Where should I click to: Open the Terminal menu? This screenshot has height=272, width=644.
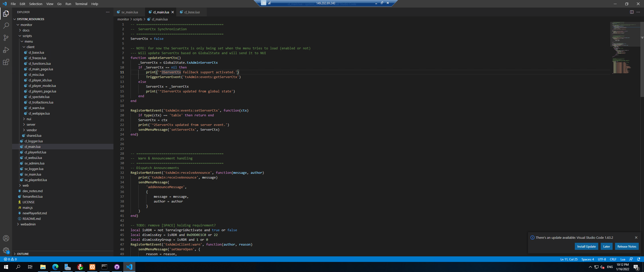[81, 4]
